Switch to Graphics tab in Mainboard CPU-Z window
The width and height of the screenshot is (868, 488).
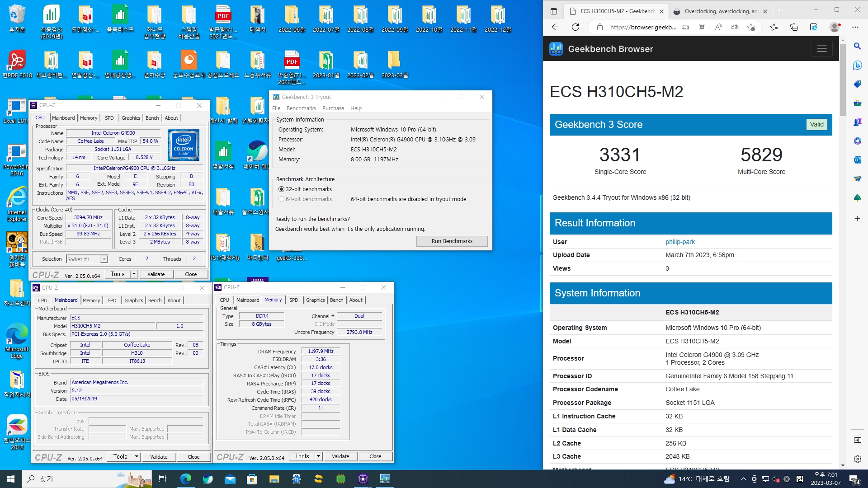pos(134,300)
